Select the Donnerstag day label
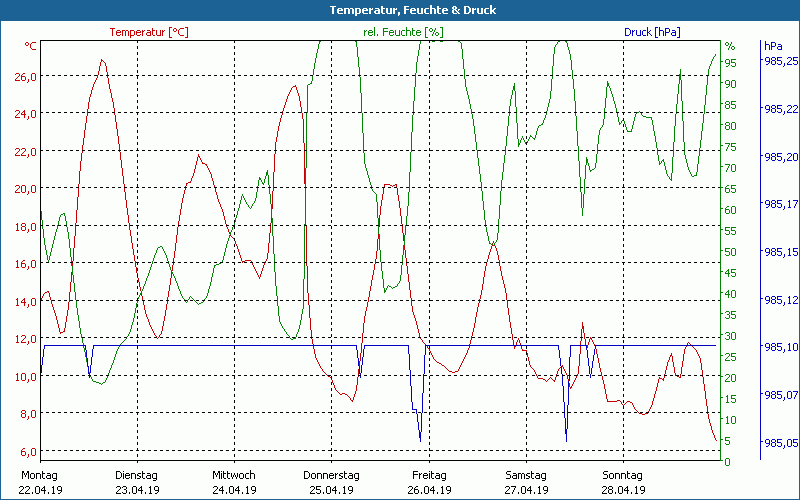Image resolution: width=800 pixels, height=500 pixels. click(331, 475)
